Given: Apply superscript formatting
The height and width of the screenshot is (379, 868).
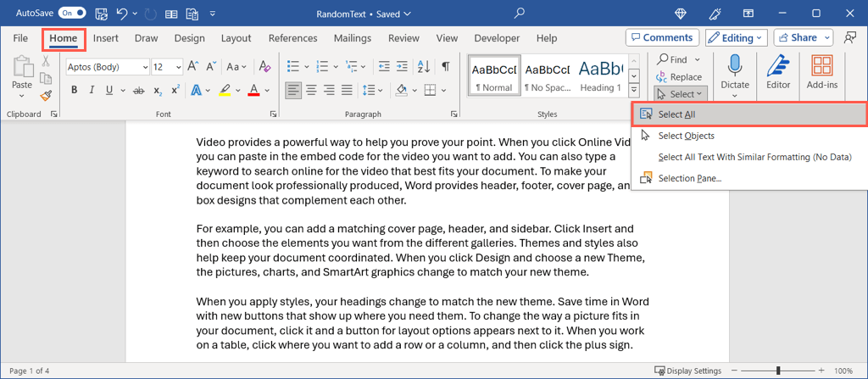Looking at the screenshot, I should pyautogui.click(x=175, y=91).
